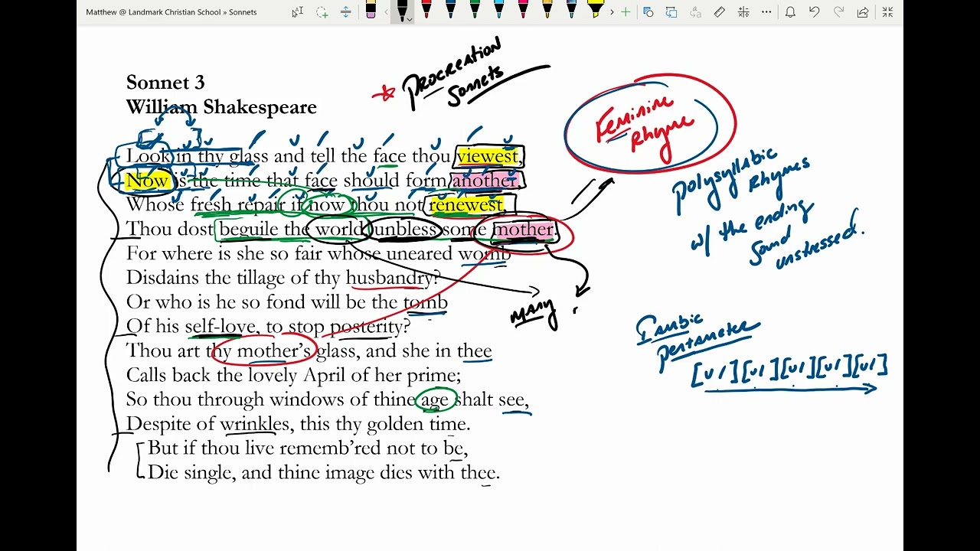Pick the galaxy-patterned pen
The height and width of the screenshot is (551, 980).
(x=573, y=10)
